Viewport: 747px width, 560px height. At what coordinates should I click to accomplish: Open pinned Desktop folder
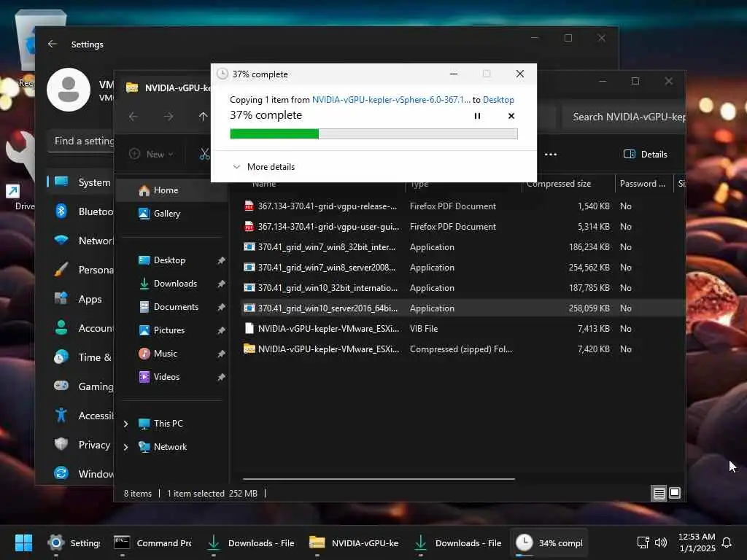click(169, 260)
